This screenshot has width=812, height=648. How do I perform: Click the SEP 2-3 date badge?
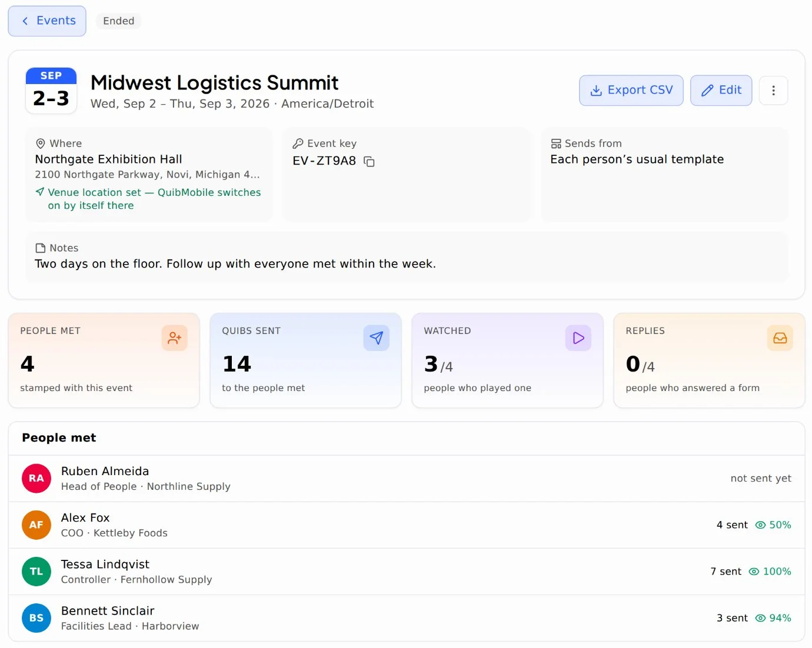coord(51,91)
